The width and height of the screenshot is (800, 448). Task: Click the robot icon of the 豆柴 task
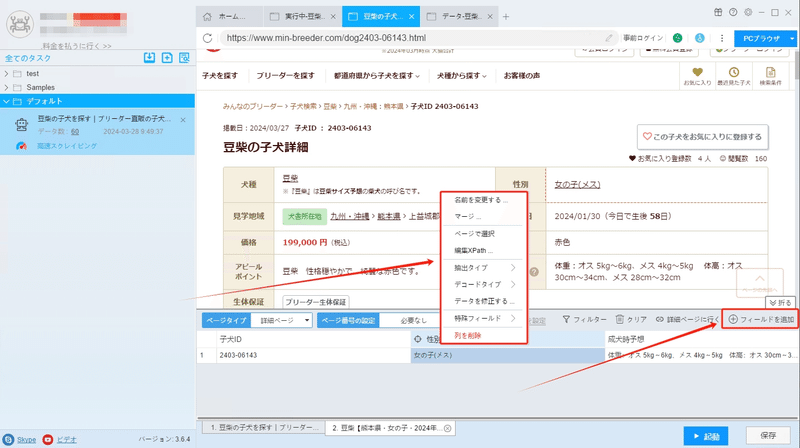pyautogui.click(x=21, y=124)
